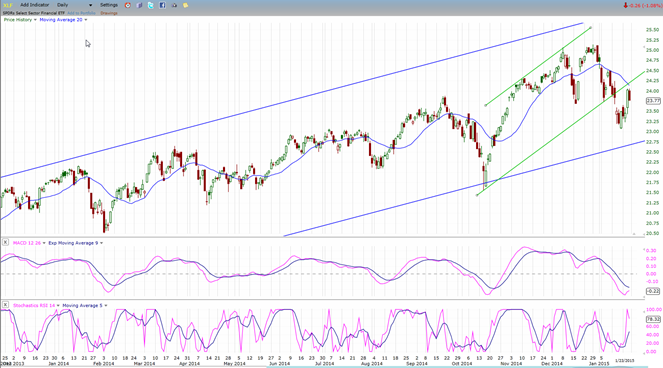Click the Feb 2014 date axis label
The width and height of the screenshot is (663, 368).
point(104,363)
